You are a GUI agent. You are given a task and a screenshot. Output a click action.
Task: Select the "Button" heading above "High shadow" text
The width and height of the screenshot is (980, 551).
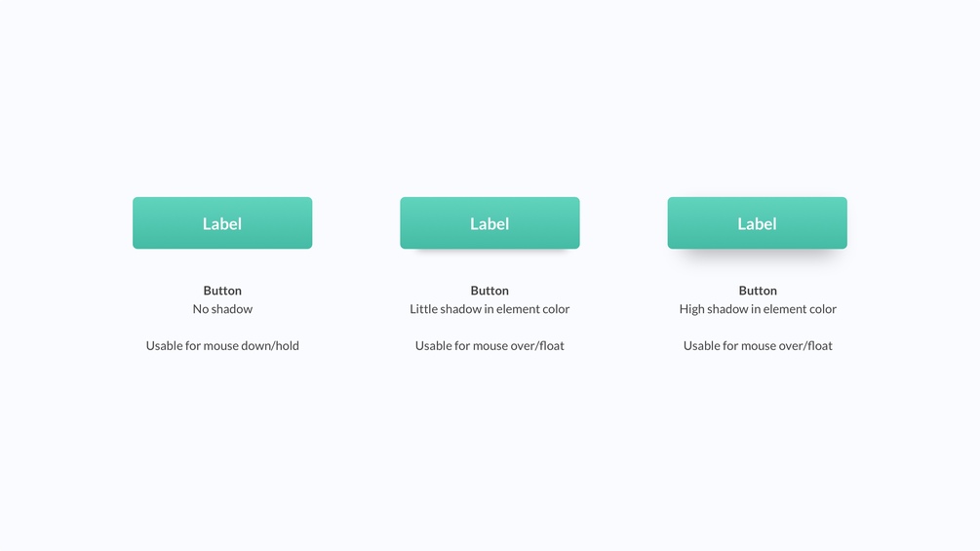coord(758,291)
